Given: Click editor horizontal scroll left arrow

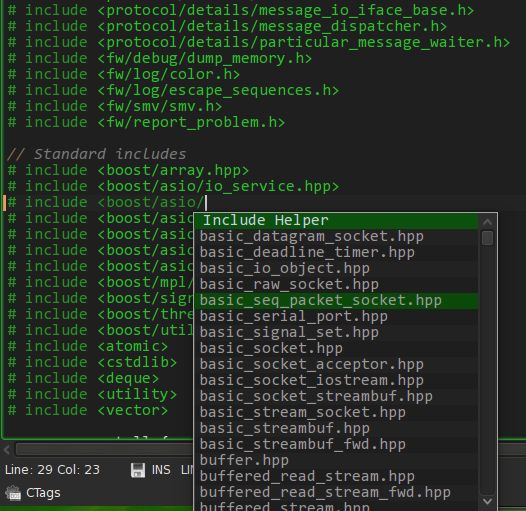Looking at the screenshot, I should (7, 450).
